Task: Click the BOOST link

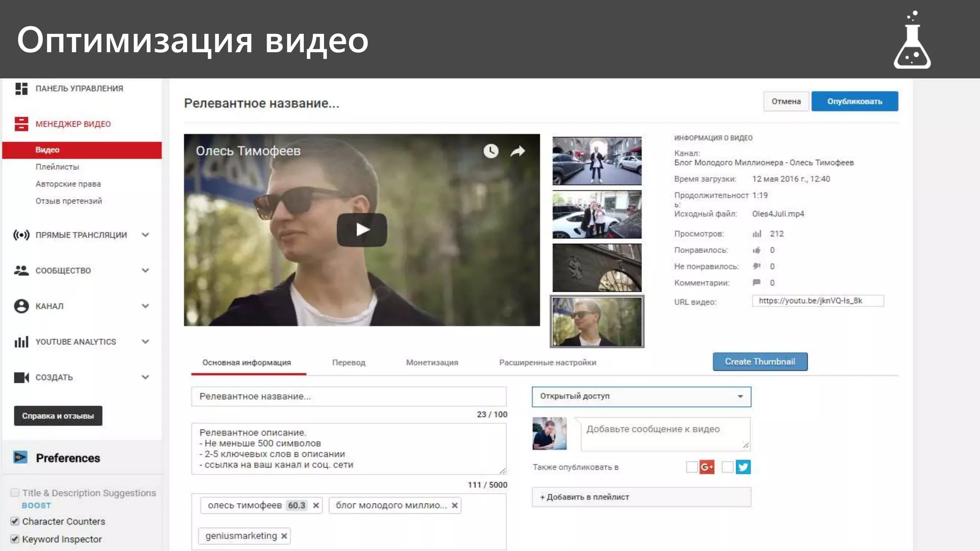Action: 36,506
